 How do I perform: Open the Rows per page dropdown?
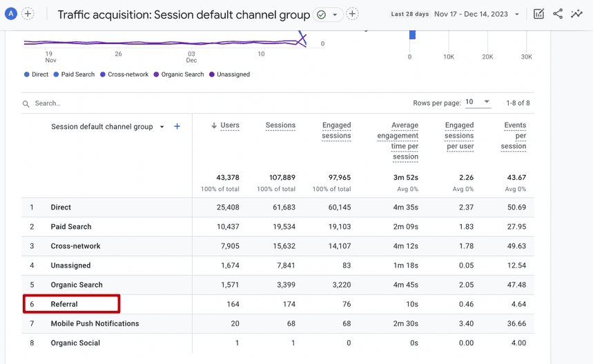[x=478, y=102]
